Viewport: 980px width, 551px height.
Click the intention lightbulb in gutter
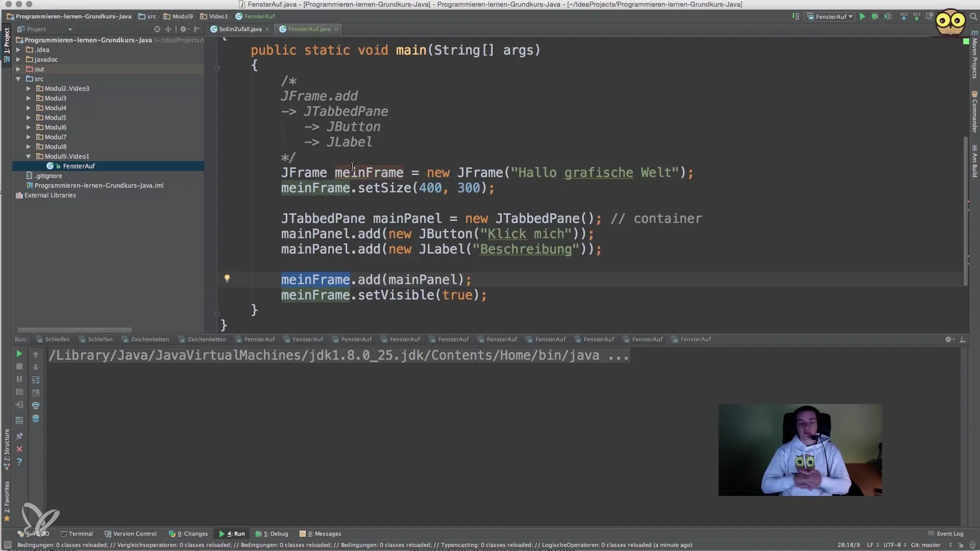point(227,279)
